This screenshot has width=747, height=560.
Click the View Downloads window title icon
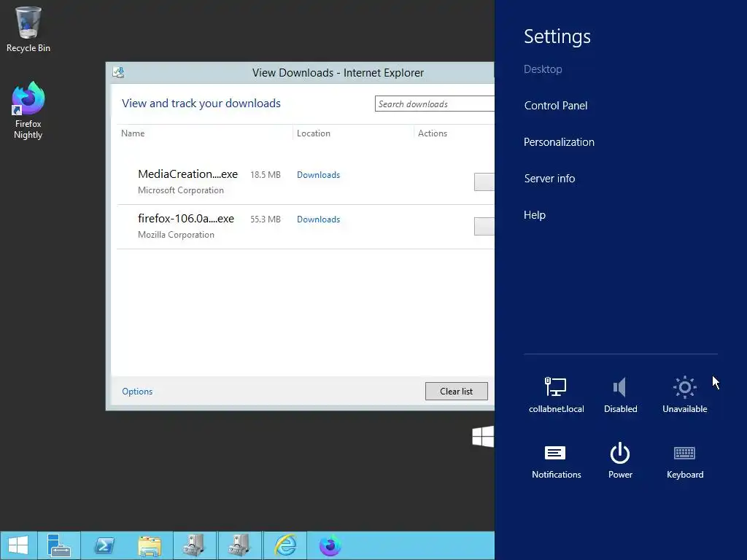119,72
